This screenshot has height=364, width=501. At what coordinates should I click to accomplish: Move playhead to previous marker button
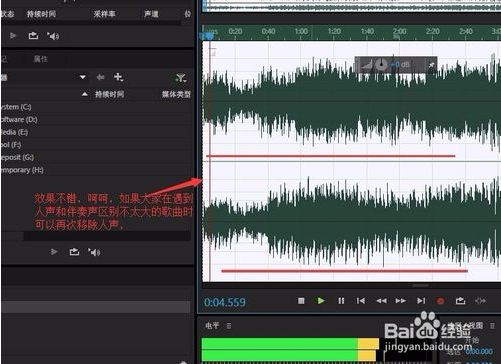[x=361, y=301]
